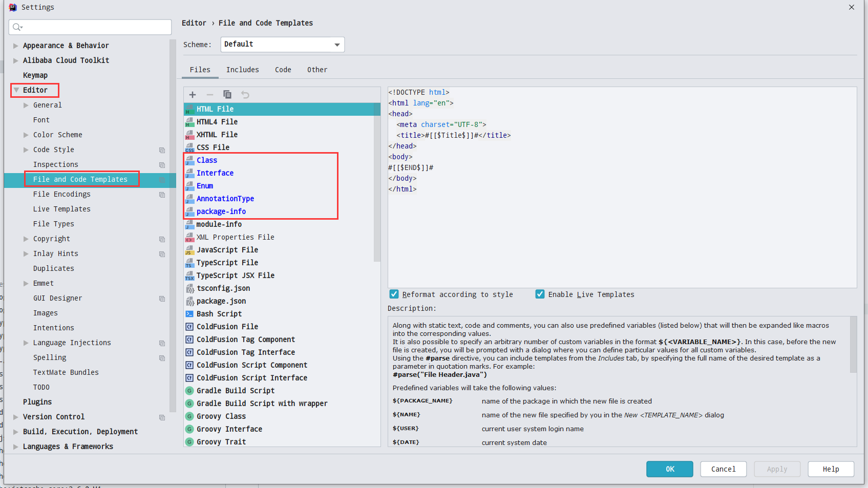The image size is (868, 488).
Task: Select Keymap in settings tree
Action: (35, 75)
